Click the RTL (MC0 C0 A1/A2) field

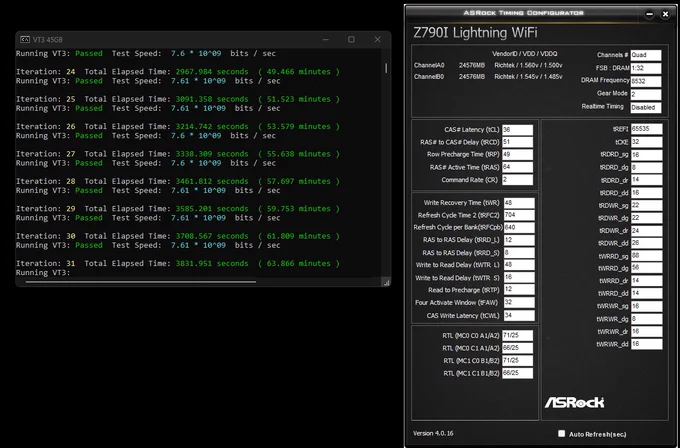pos(517,336)
